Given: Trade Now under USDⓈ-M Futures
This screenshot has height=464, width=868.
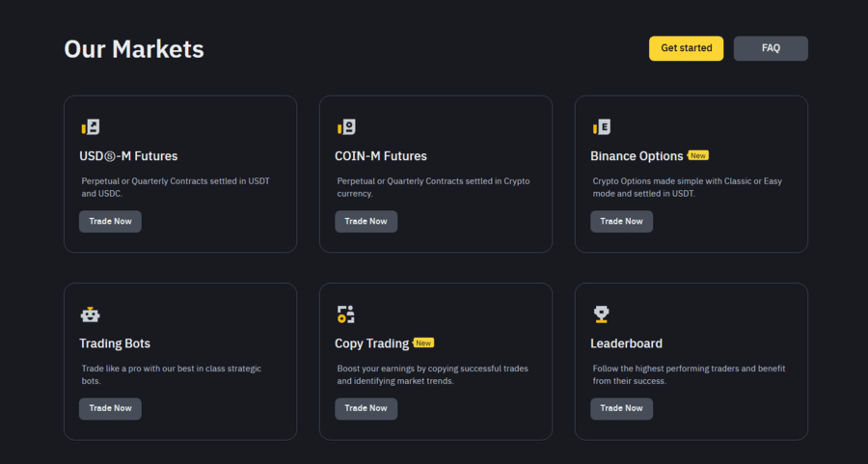Looking at the screenshot, I should pyautogui.click(x=110, y=222).
